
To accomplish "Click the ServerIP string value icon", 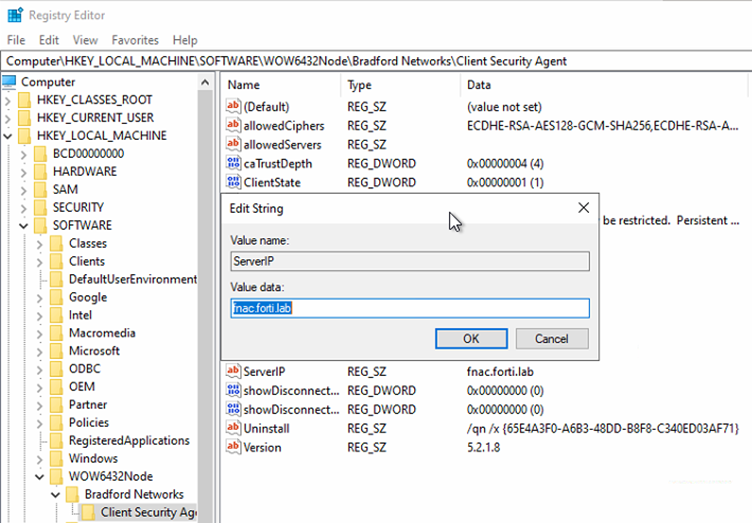I will [x=234, y=371].
